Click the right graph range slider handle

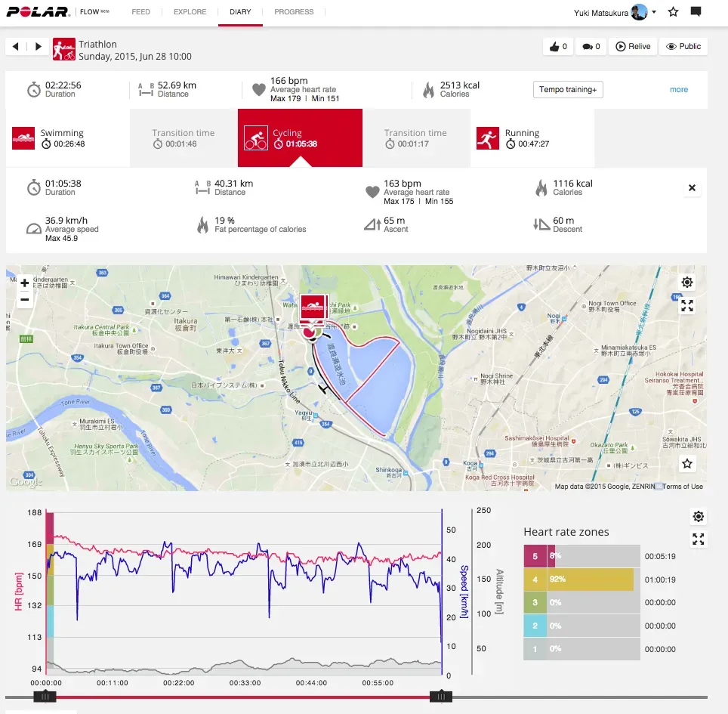440,697
